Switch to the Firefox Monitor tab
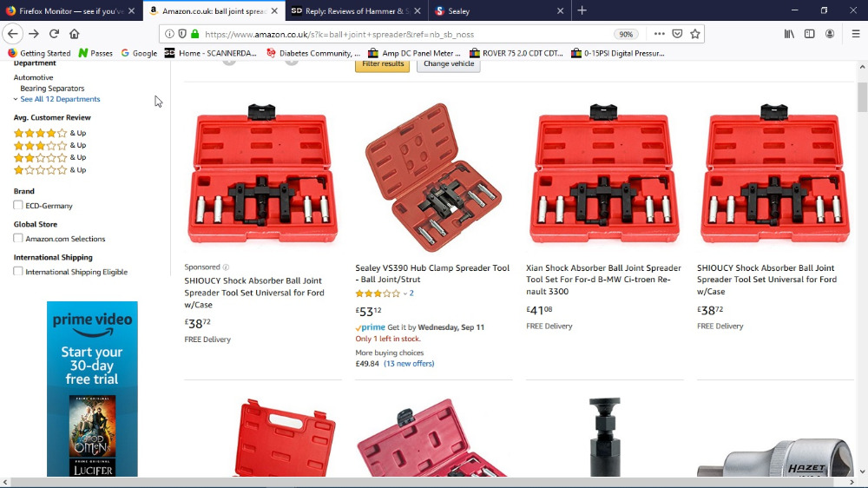 (71, 10)
